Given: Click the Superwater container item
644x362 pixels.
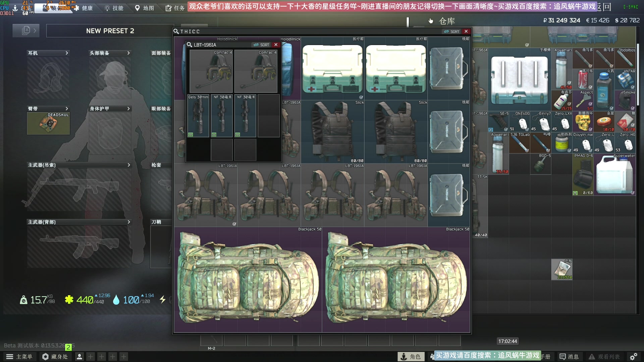Looking at the screenshot, I should click(614, 175).
